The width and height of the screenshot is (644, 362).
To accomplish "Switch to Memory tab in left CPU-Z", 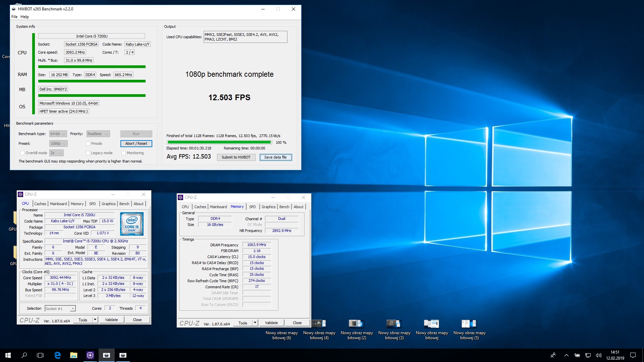I will tap(77, 204).
